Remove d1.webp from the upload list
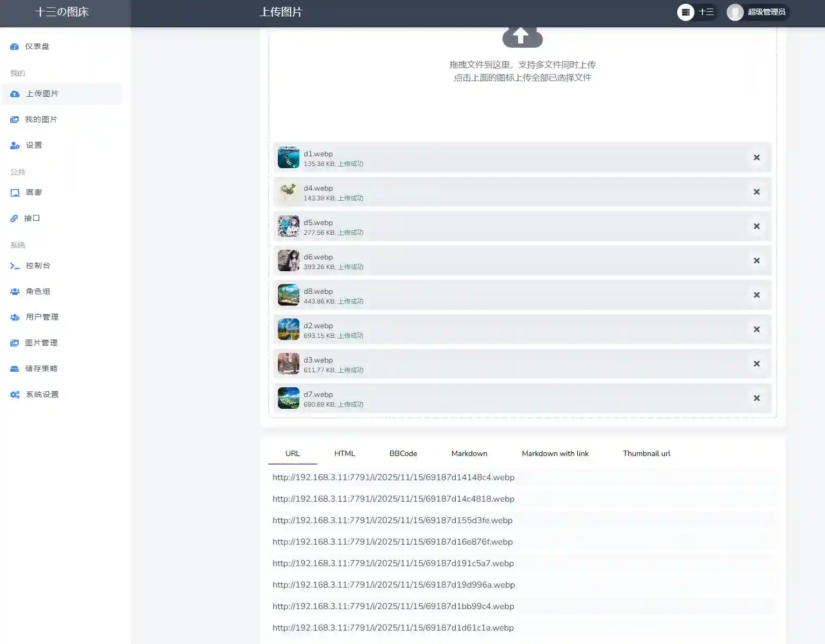 tap(756, 157)
